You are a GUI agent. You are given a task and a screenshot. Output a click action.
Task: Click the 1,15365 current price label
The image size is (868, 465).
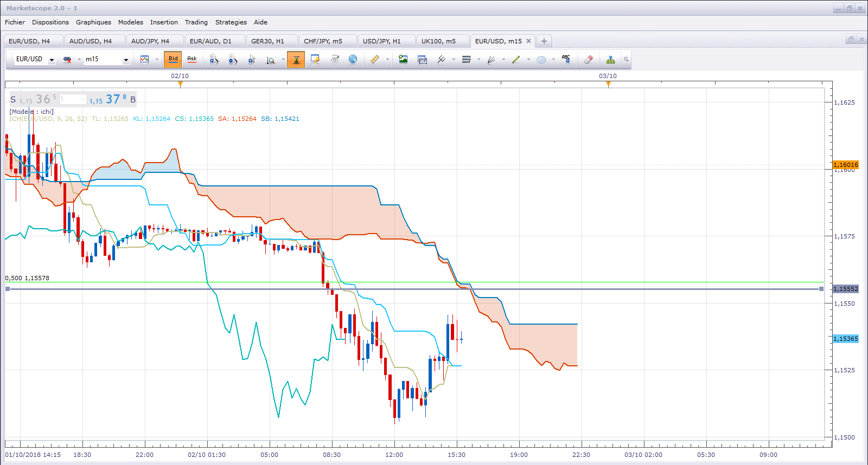tap(846, 339)
